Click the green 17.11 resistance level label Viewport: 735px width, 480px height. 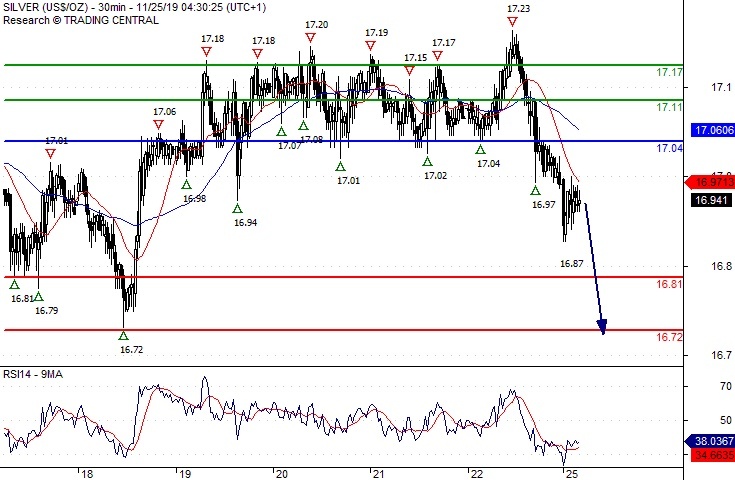[x=669, y=107]
